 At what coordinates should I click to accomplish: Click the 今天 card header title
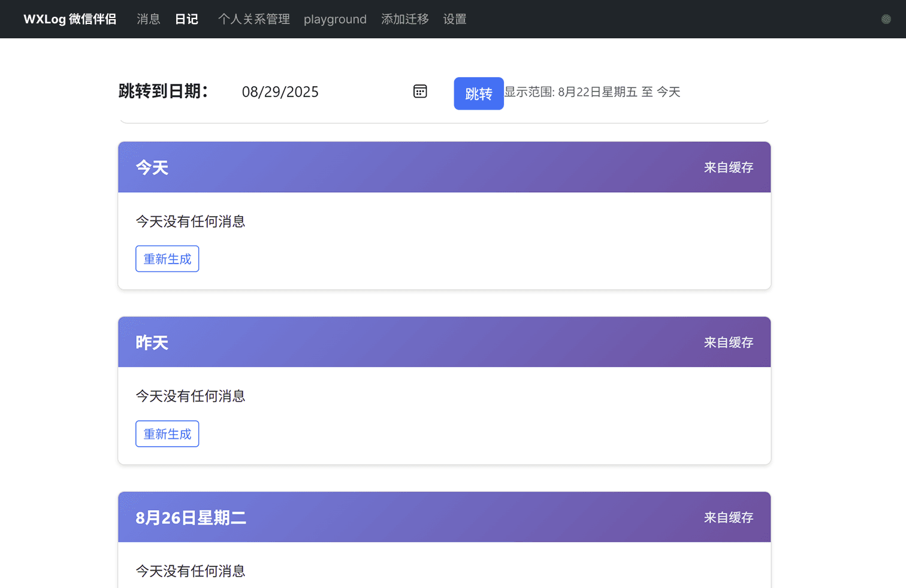click(152, 168)
